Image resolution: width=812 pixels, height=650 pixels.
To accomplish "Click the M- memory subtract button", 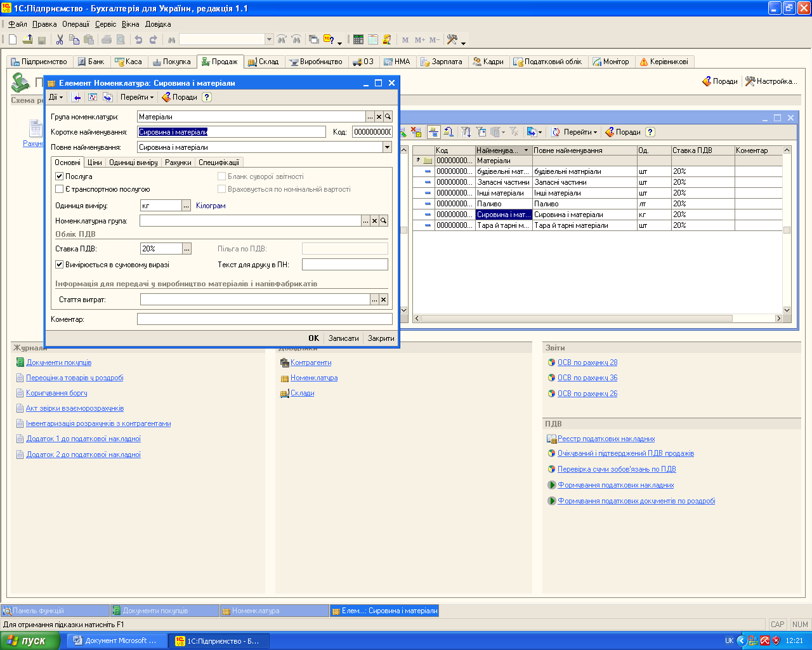I will 435,40.
